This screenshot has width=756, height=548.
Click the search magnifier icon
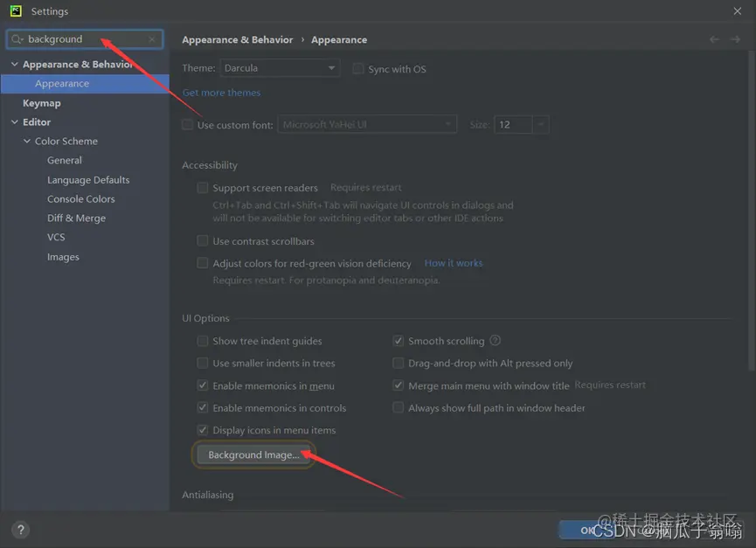click(17, 39)
